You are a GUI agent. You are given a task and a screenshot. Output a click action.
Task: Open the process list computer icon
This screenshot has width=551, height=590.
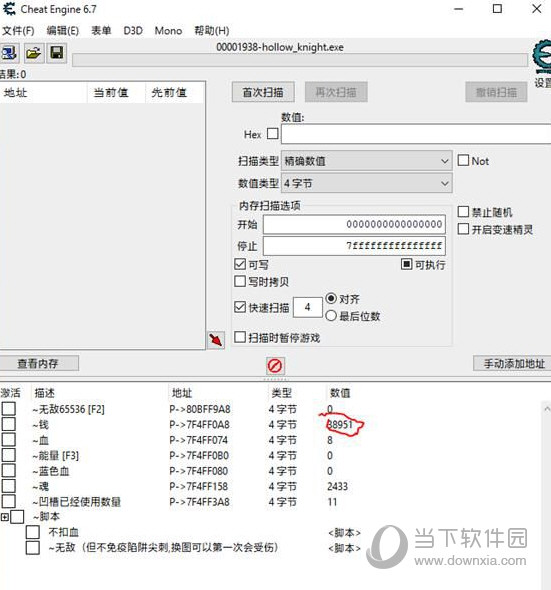pos(8,53)
